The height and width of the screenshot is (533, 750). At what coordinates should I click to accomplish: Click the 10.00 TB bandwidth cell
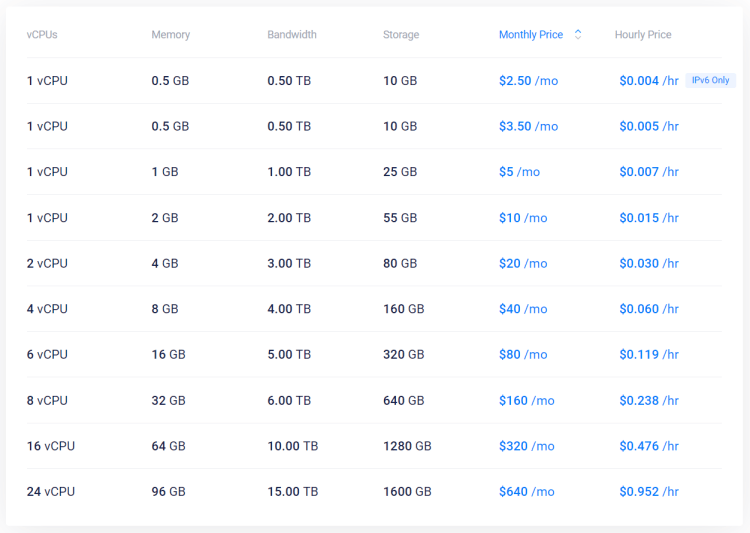pyautogui.click(x=293, y=446)
